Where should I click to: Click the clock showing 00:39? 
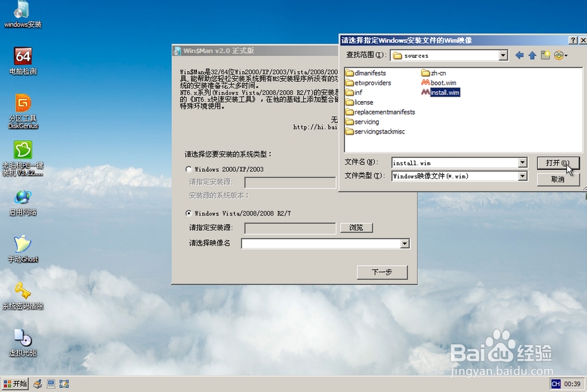tap(572, 384)
